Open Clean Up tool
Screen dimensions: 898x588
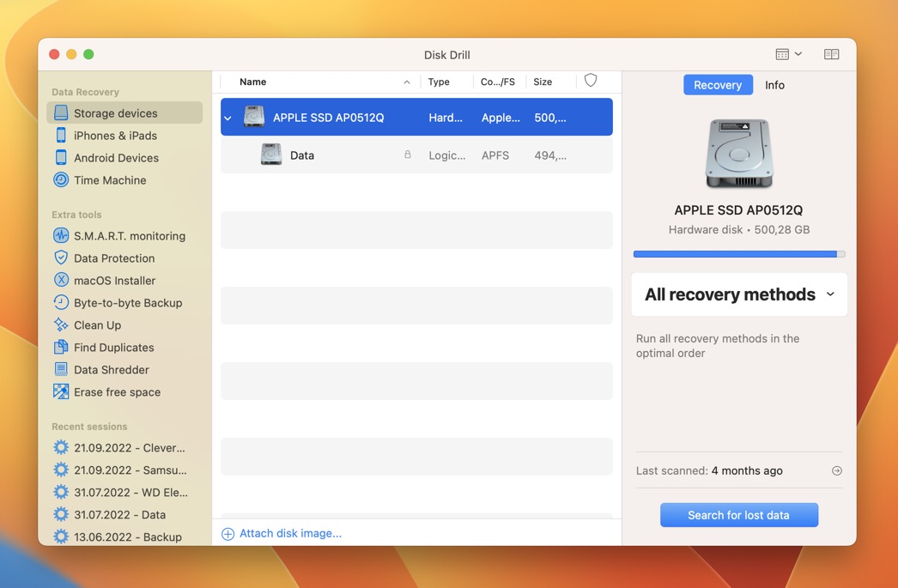click(97, 325)
